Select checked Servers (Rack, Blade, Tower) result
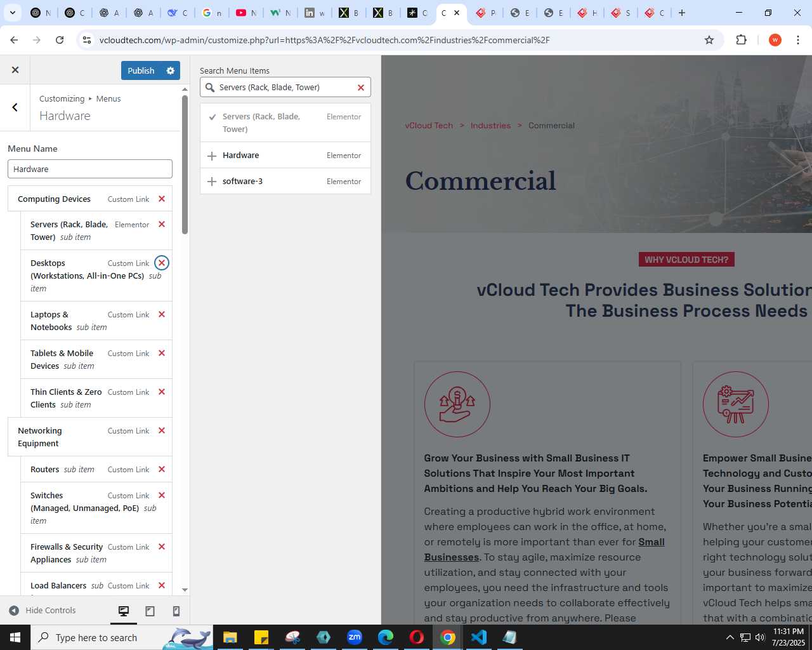This screenshot has width=812, height=650. (x=285, y=123)
